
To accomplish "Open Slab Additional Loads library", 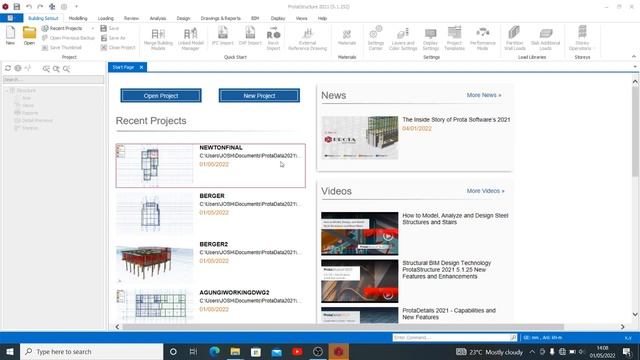I will pos(545,38).
